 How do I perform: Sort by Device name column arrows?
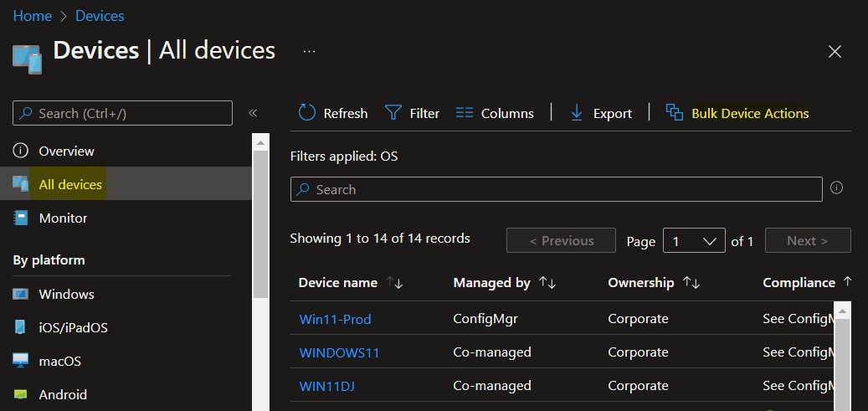[395, 282]
